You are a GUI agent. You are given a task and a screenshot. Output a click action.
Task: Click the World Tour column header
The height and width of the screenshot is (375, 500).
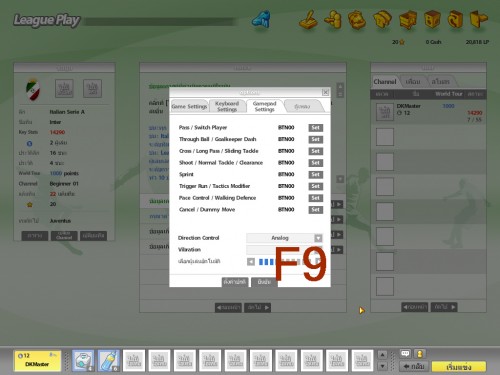tap(449, 94)
